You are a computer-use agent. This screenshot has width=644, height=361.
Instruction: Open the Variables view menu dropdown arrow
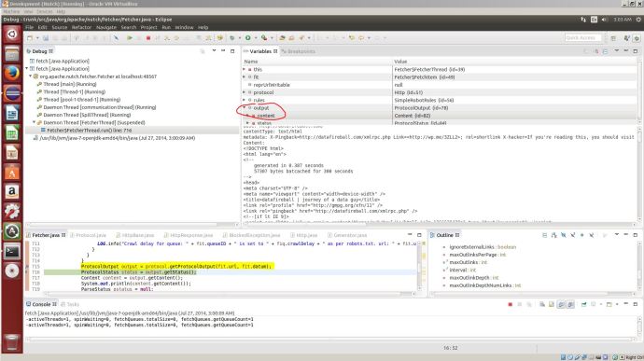(617, 51)
